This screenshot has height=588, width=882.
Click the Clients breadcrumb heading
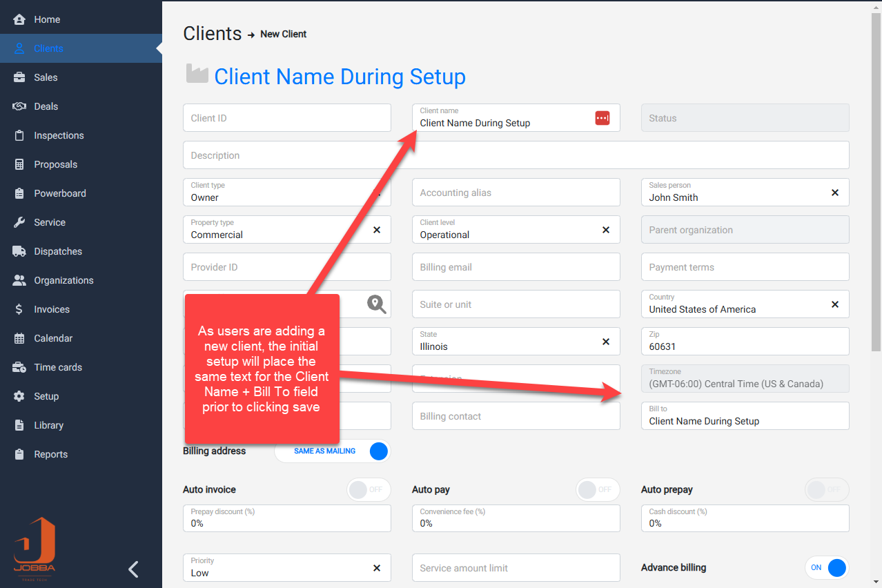tap(212, 34)
